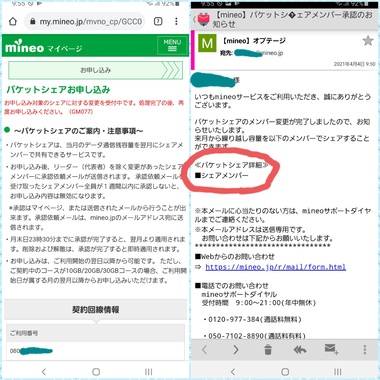Tap the my.mineo.jp address bar

85,22
